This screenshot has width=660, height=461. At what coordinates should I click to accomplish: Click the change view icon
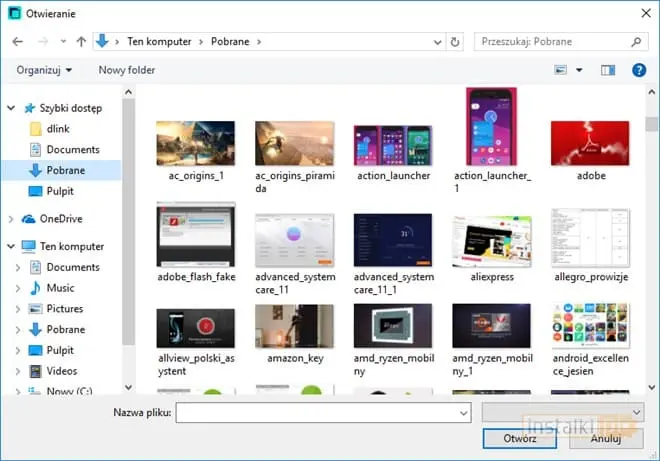pos(561,70)
